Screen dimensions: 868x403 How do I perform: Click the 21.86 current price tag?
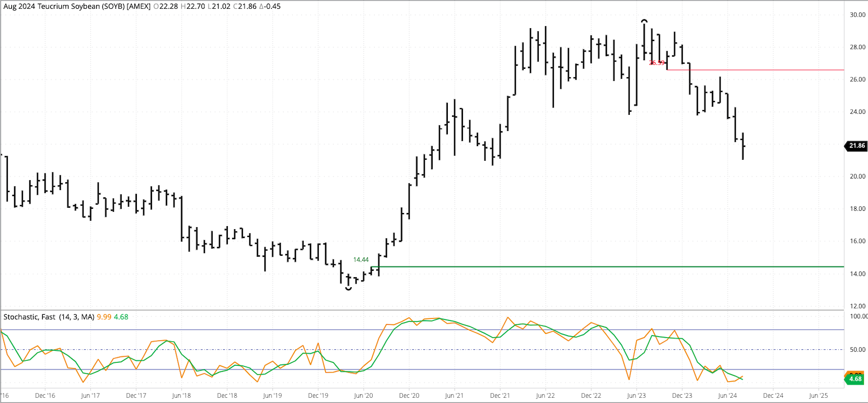[x=856, y=146]
